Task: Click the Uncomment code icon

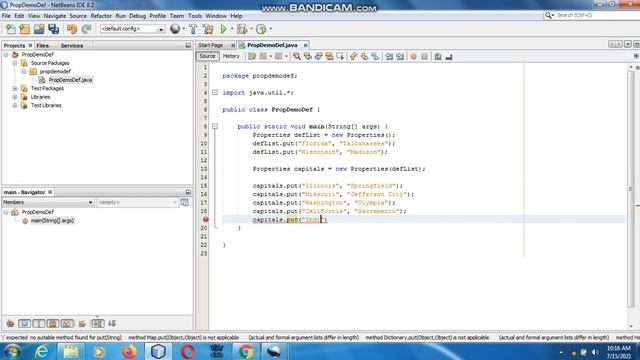Action: (x=449, y=57)
